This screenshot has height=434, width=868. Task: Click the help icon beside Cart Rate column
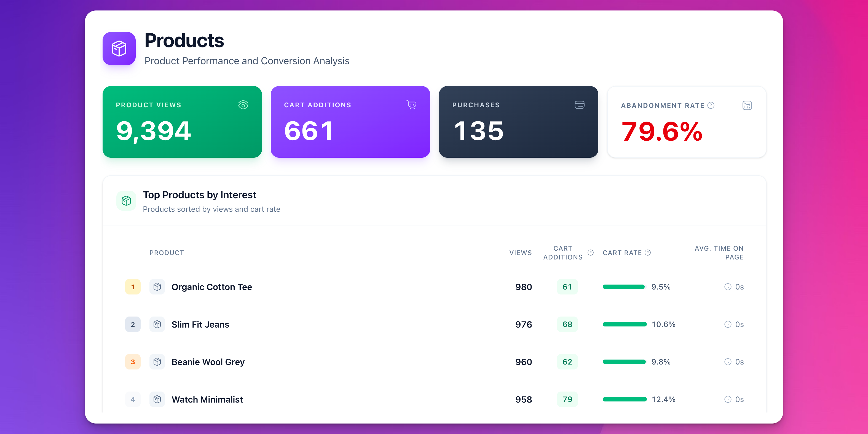[648, 253]
